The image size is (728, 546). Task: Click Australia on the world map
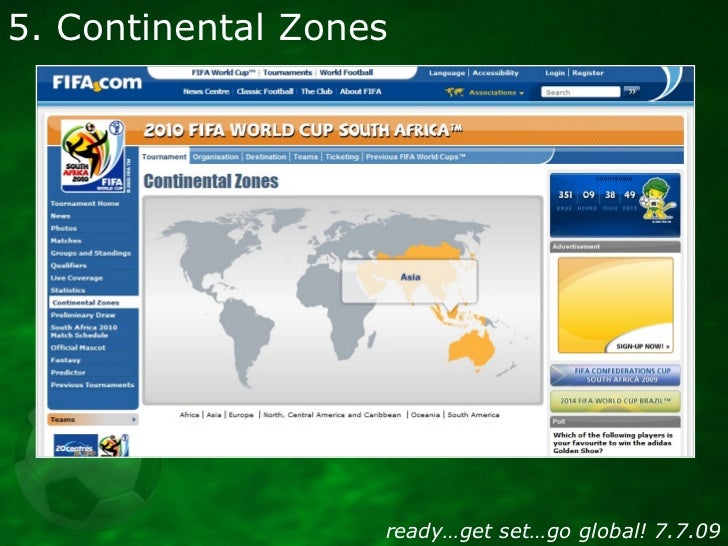point(471,350)
